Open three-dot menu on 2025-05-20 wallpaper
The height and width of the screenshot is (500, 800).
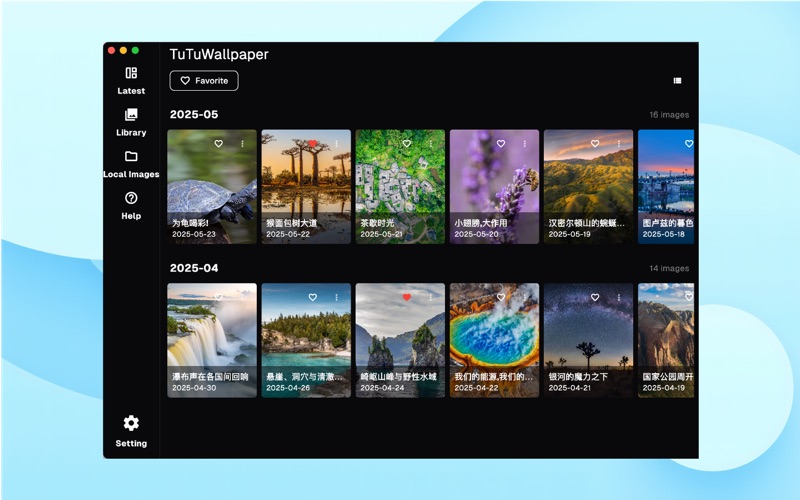point(525,144)
